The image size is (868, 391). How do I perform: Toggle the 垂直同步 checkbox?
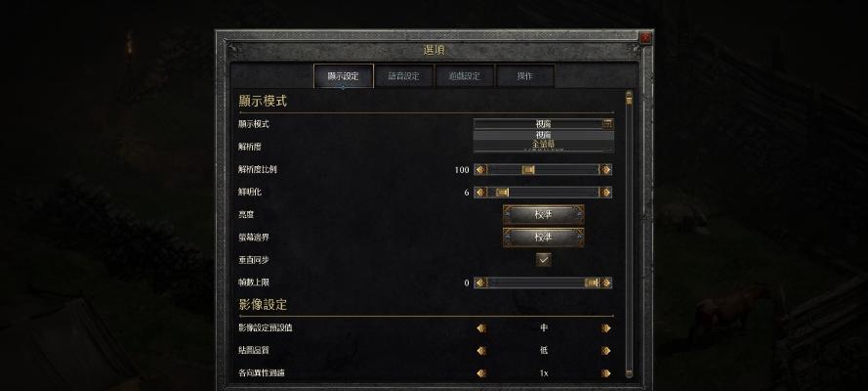coord(544,260)
